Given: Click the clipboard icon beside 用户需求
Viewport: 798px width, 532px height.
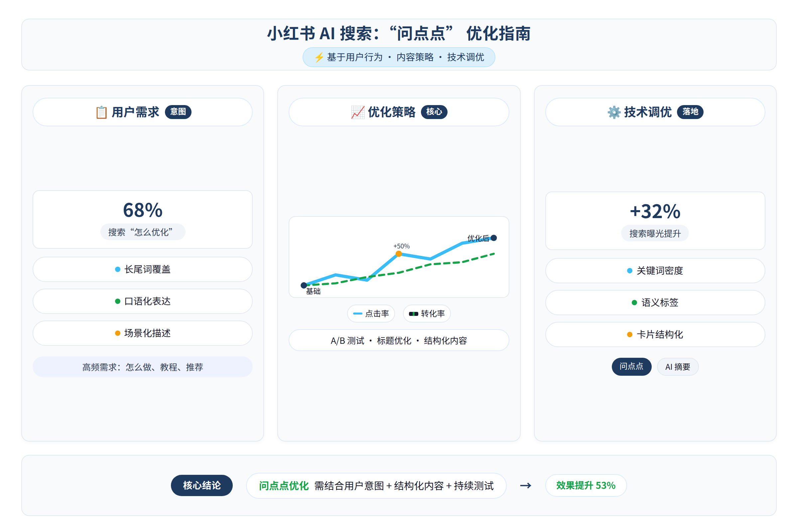Looking at the screenshot, I should (x=101, y=112).
